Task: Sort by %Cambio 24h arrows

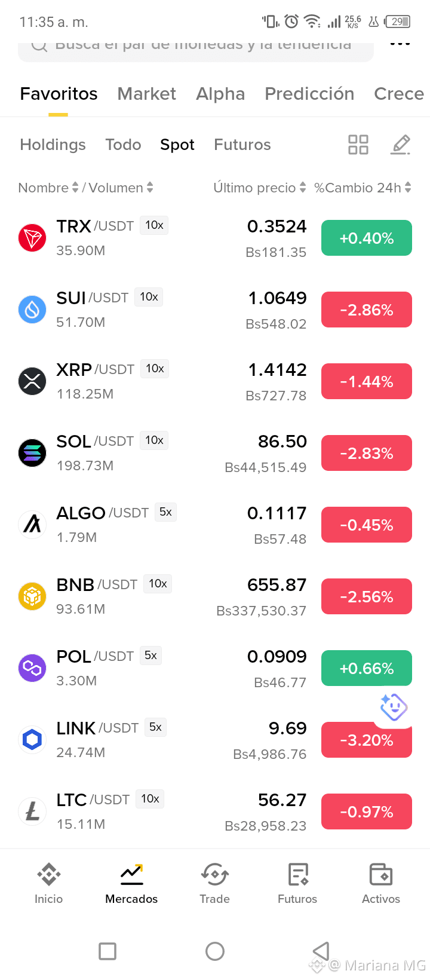Action: point(408,188)
